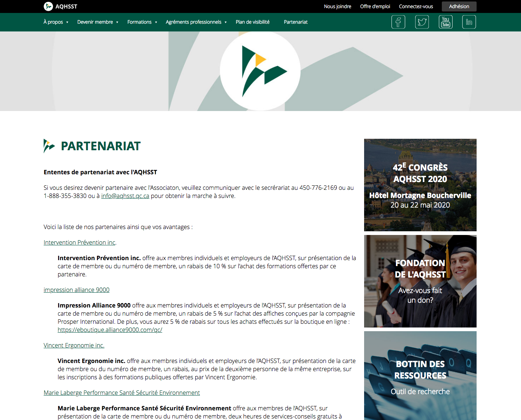Open the Offre d'emploi link
Image resolution: width=521 pixels, height=420 pixels.
375,6
